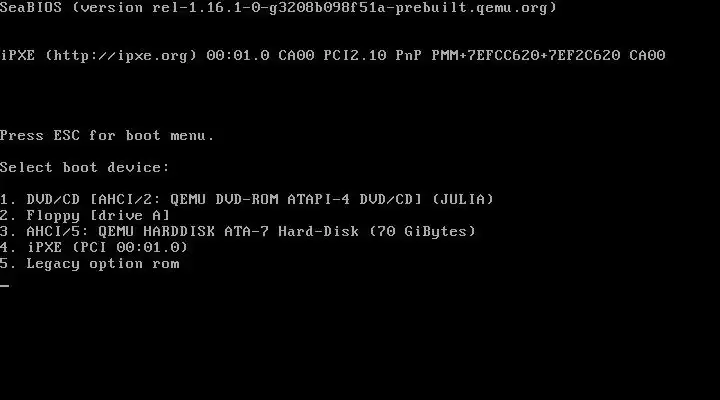Choose the Floppy [drive A] boot option
The width and height of the screenshot is (720, 400).
tap(85, 215)
